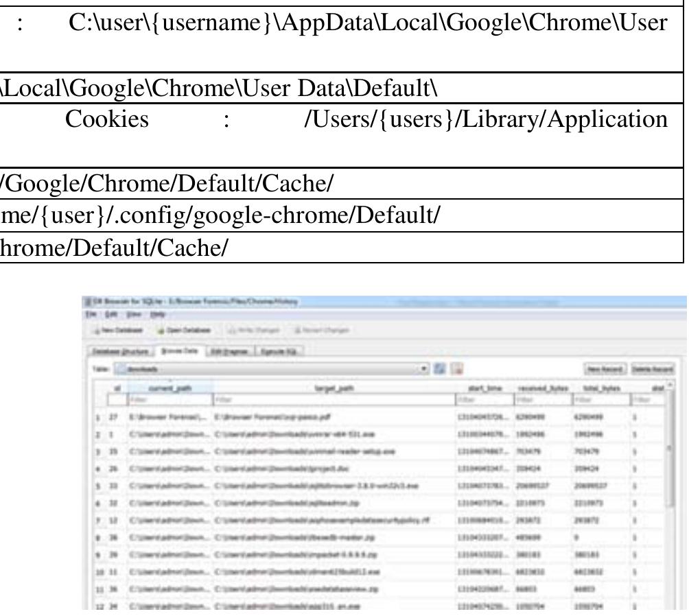Click row header number 11
The image size is (689, 616).
tap(100, 589)
